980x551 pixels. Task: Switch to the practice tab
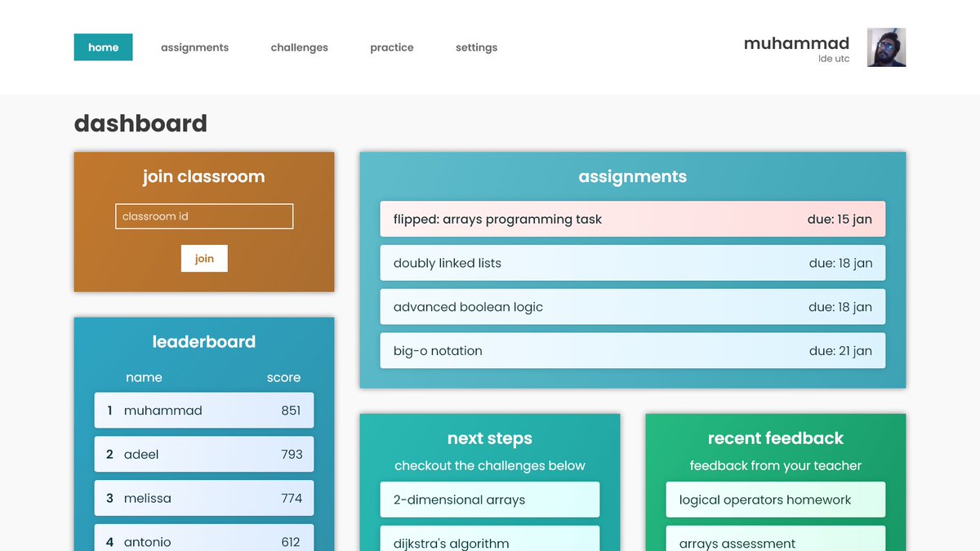click(391, 47)
